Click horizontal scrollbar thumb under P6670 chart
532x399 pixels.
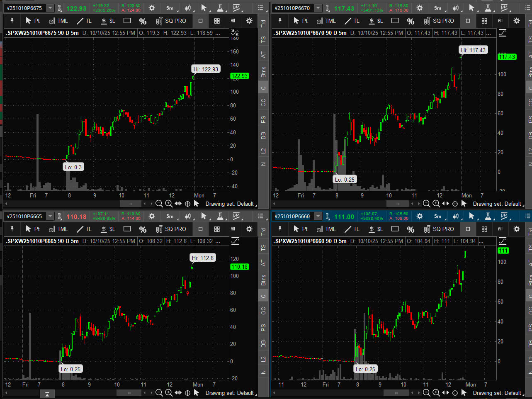coord(397,204)
